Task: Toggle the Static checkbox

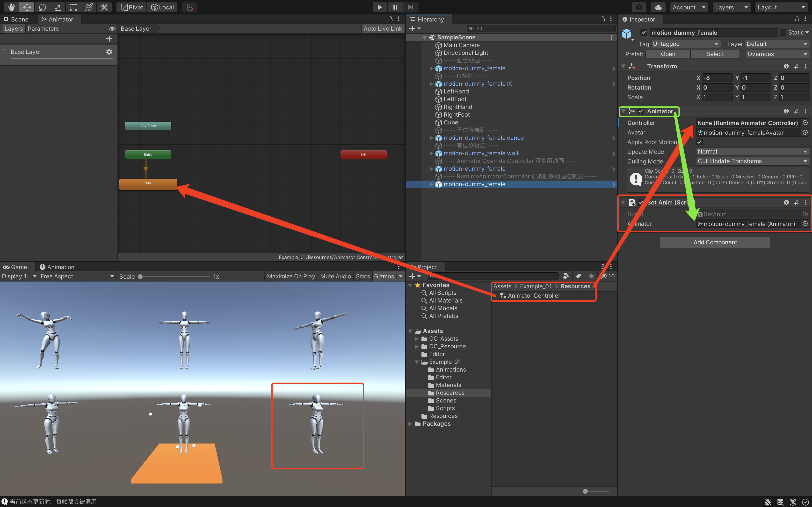Action: click(x=783, y=33)
